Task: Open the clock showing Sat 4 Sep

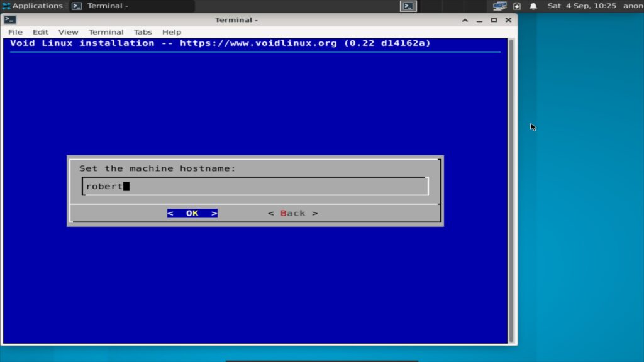Action: point(582,6)
